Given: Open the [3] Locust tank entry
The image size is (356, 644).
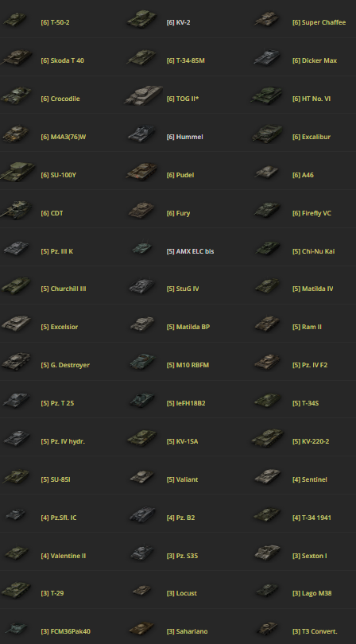Looking at the screenshot, I should pos(181,593).
